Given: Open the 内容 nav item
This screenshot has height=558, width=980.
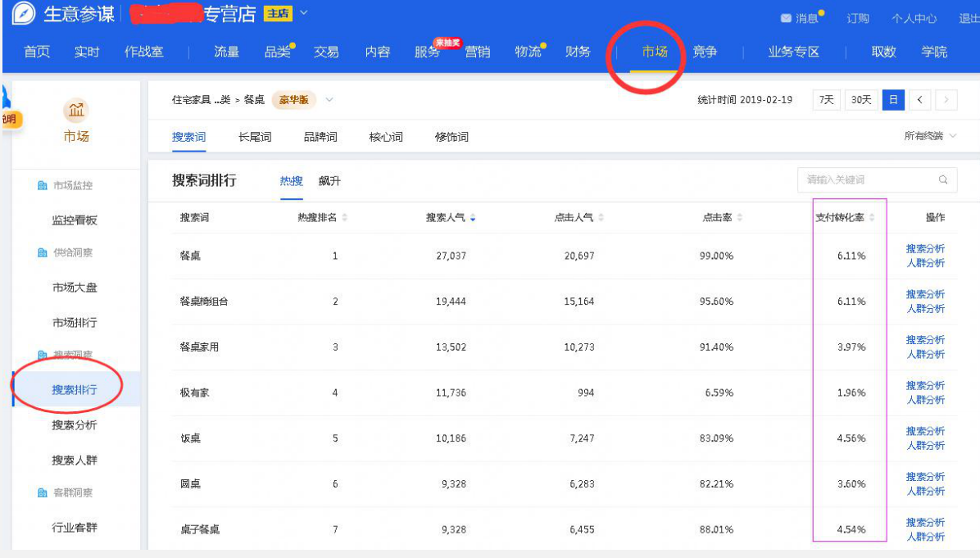Looking at the screenshot, I should tap(378, 52).
